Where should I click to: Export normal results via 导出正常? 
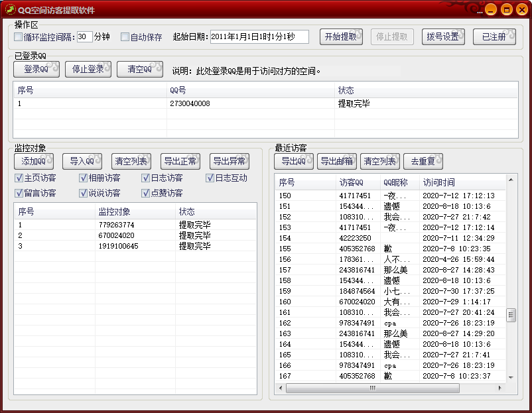[180, 161]
